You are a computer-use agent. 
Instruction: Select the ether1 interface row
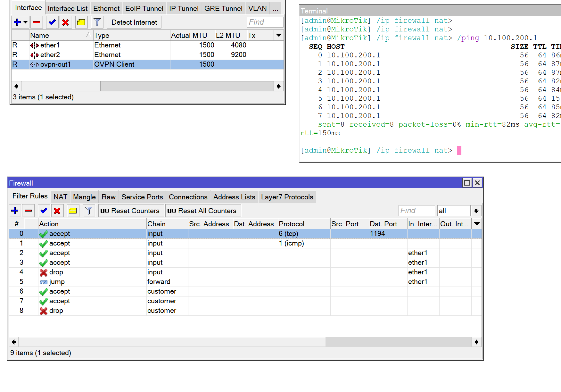[x=147, y=45]
